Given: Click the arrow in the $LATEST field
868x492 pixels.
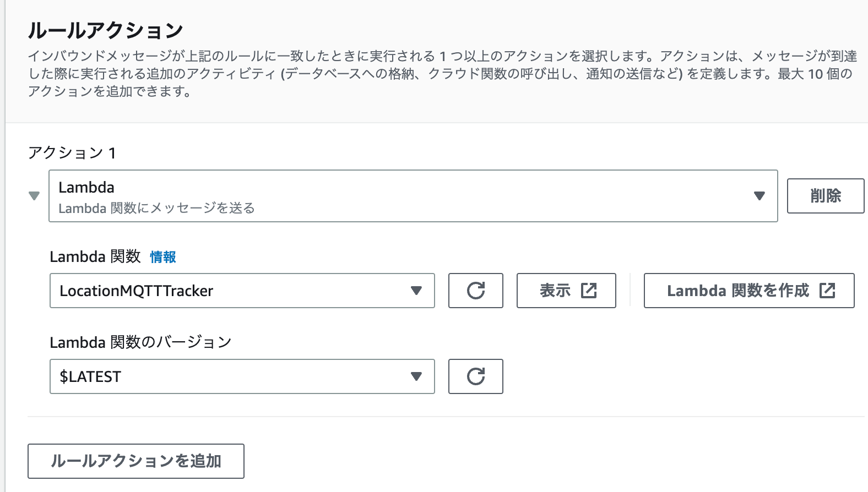Looking at the screenshot, I should [x=416, y=376].
